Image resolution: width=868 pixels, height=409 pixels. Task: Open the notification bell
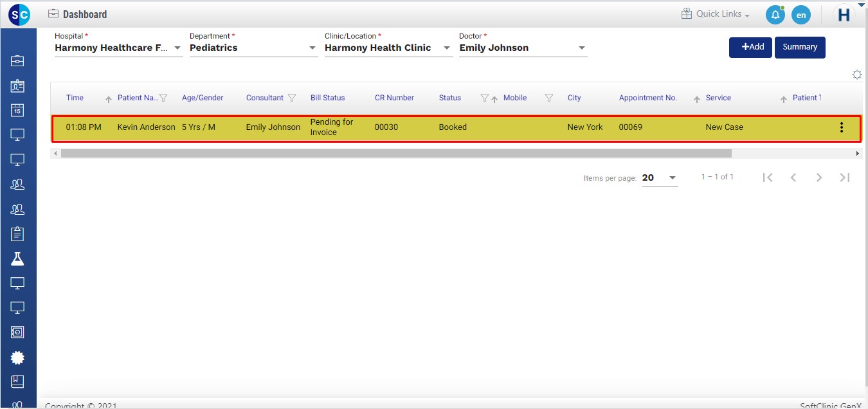(x=775, y=15)
